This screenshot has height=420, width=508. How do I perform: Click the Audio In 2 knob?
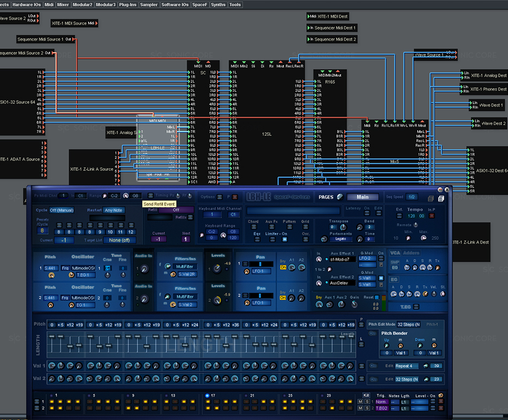click(145, 299)
